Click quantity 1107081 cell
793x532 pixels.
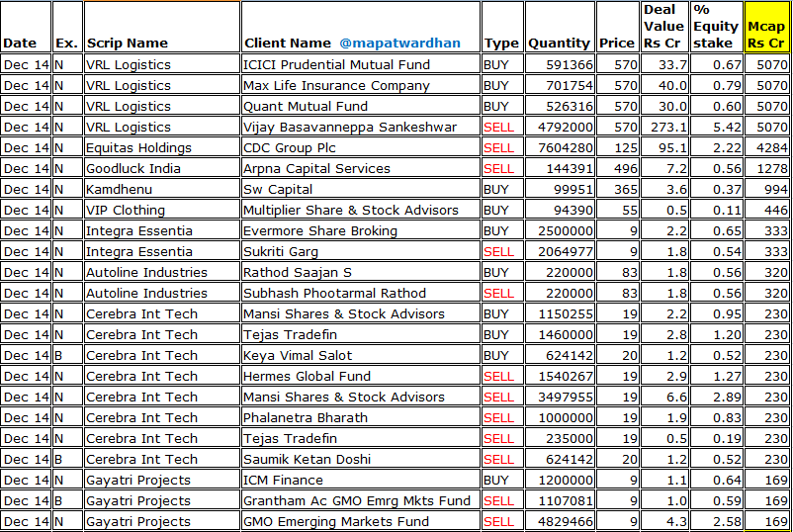[560, 500]
